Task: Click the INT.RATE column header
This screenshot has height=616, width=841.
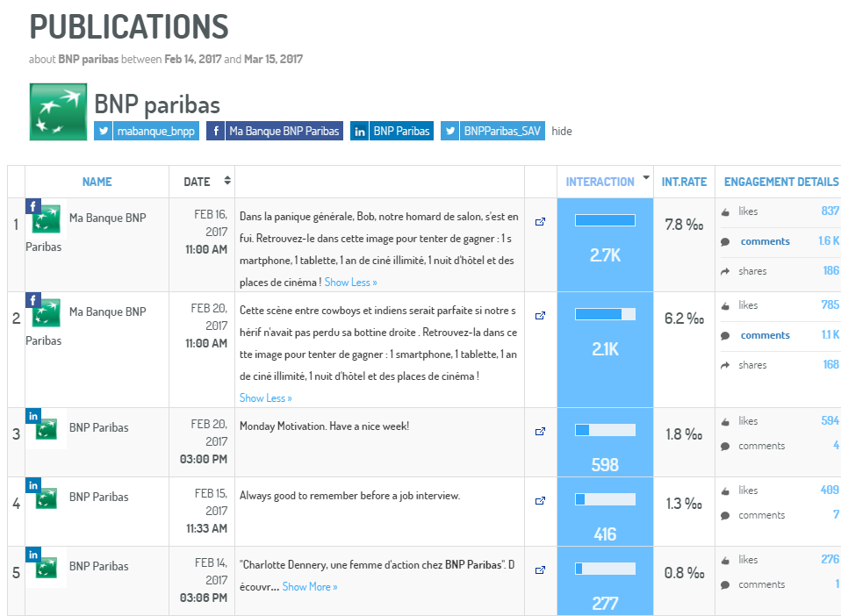Action: [684, 182]
